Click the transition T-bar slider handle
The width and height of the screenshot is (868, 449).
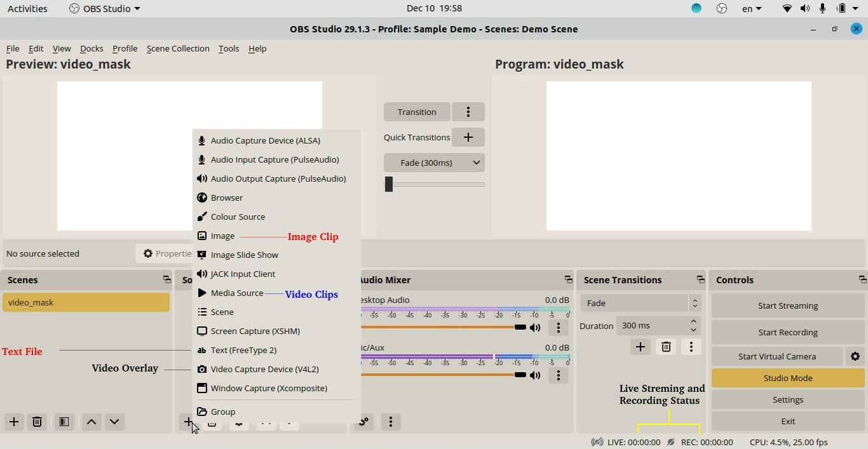click(x=389, y=184)
